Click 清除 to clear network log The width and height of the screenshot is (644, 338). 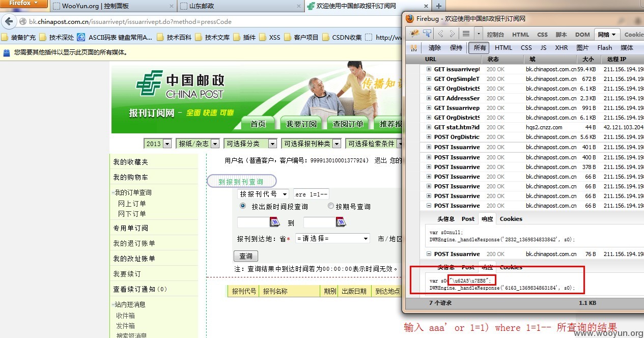coord(435,47)
